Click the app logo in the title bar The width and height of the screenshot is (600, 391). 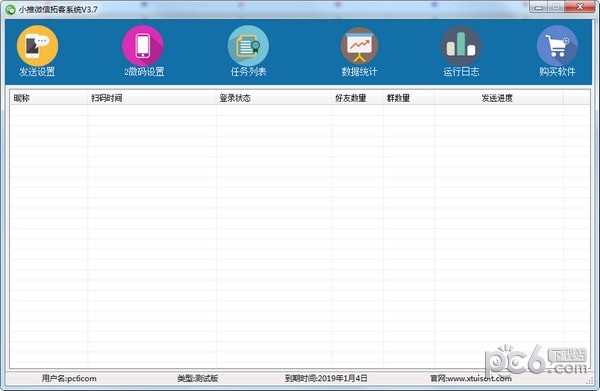coord(10,10)
